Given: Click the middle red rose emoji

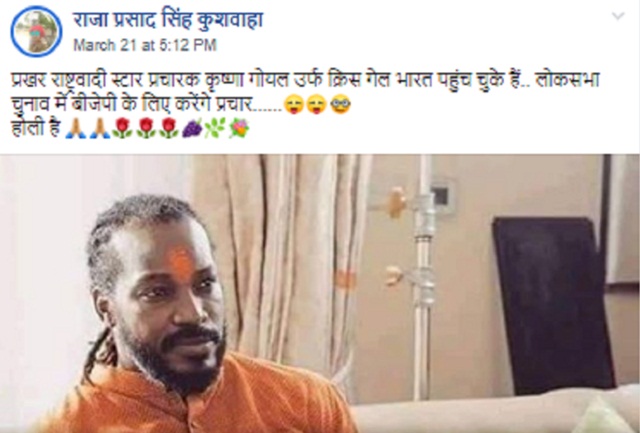Looking at the screenshot, I should click(x=146, y=129).
